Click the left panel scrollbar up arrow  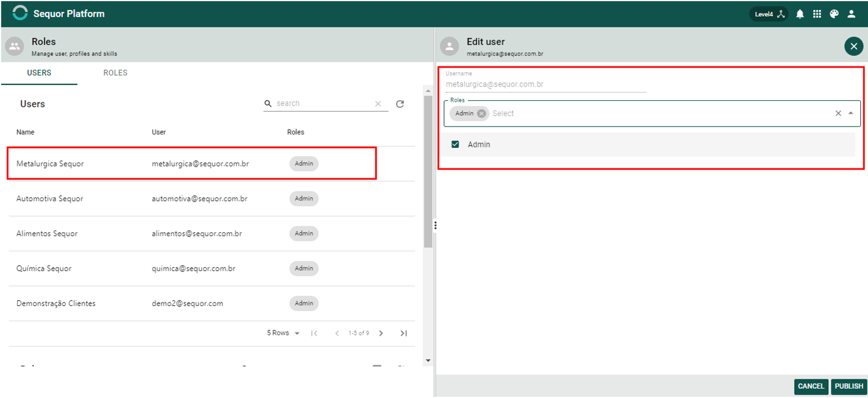coord(428,91)
